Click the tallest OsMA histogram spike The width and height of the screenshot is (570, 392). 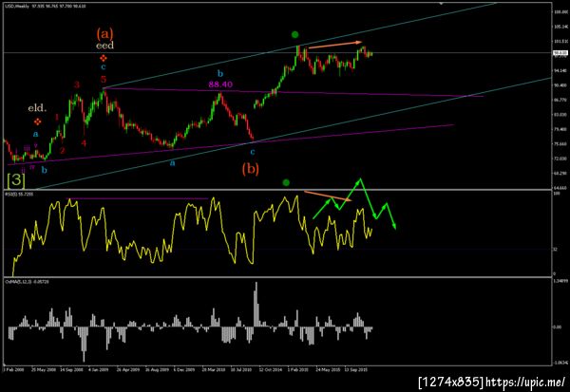point(256,305)
